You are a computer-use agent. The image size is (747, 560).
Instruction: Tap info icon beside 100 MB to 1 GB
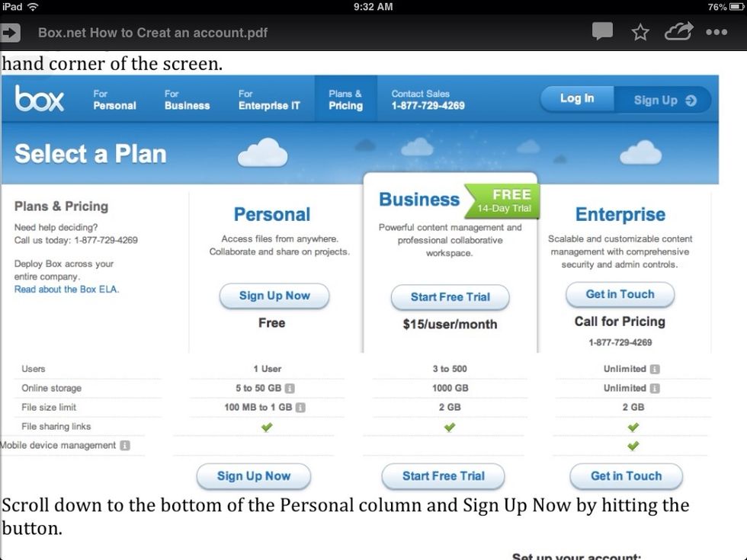[300, 408]
